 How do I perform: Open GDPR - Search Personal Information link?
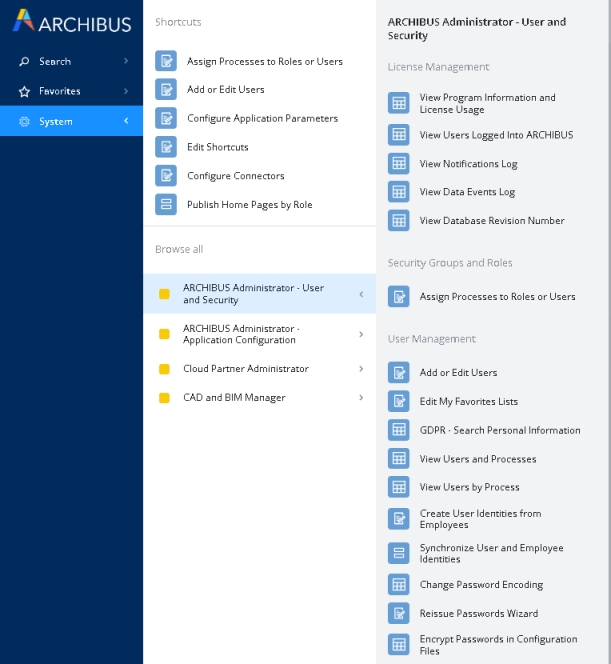click(x=500, y=430)
